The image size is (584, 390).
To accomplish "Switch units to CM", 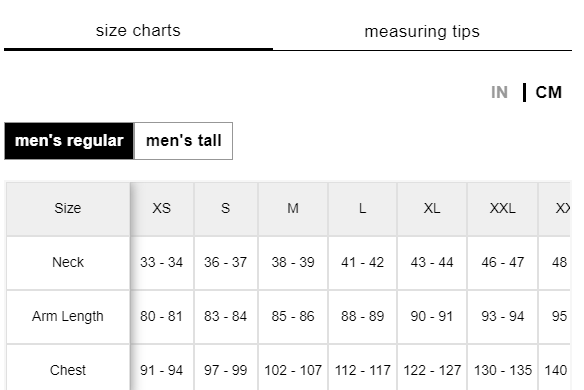I will [x=549, y=92].
